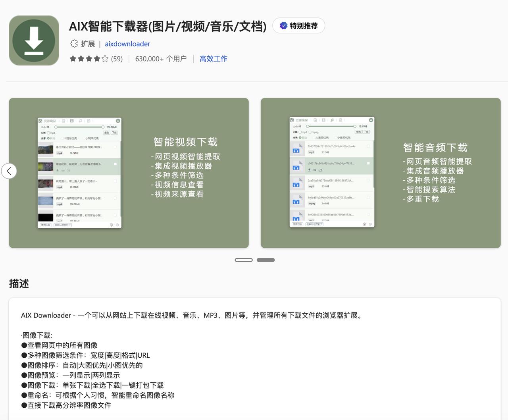
Task: Click the line 查看网页中的所有图像
Action: (x=59, y=345)
